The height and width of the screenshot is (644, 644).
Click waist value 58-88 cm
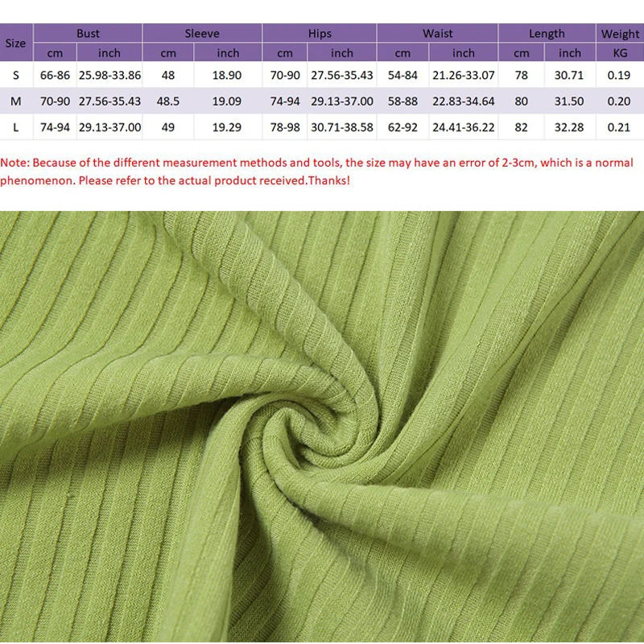[x=402, y=101]
